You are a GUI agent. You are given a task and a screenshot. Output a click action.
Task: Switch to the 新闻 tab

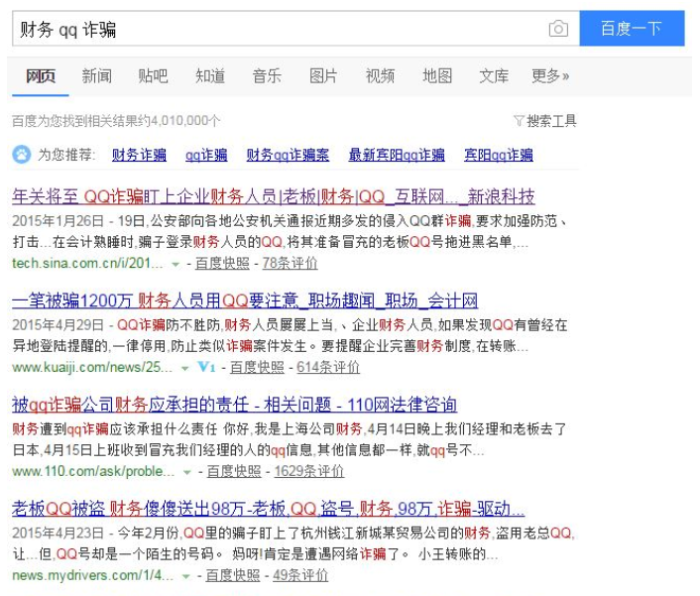96,76
